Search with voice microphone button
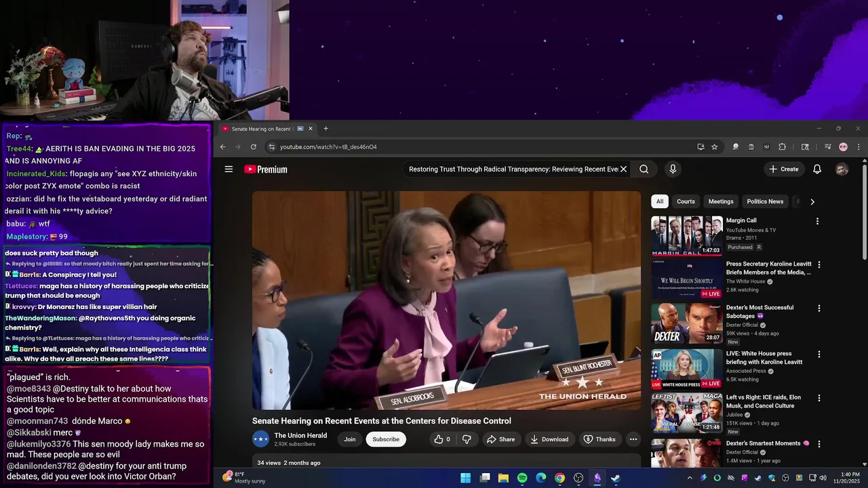 673,169
